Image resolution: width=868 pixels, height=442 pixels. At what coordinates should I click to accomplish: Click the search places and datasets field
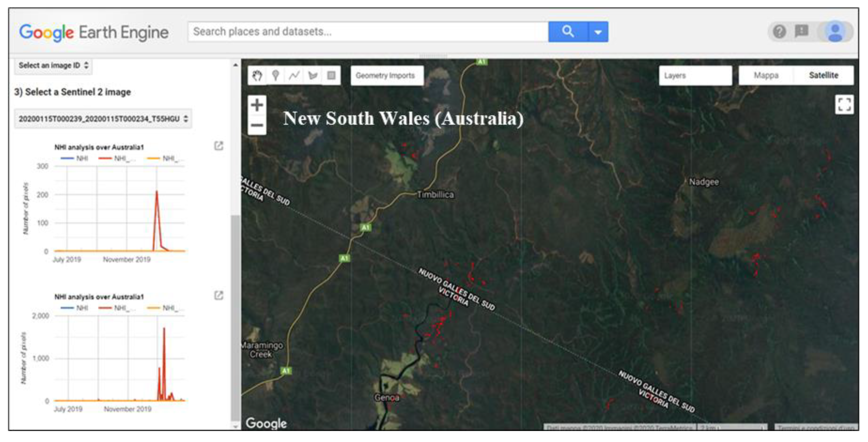tap(367, 31)
